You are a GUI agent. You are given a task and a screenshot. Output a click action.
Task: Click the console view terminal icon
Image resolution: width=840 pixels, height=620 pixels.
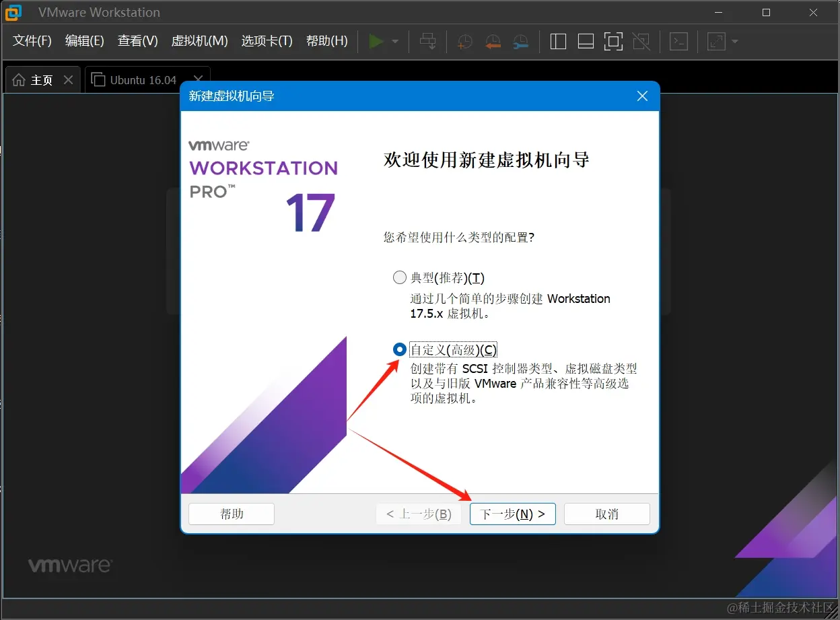[x=678, y=42]
